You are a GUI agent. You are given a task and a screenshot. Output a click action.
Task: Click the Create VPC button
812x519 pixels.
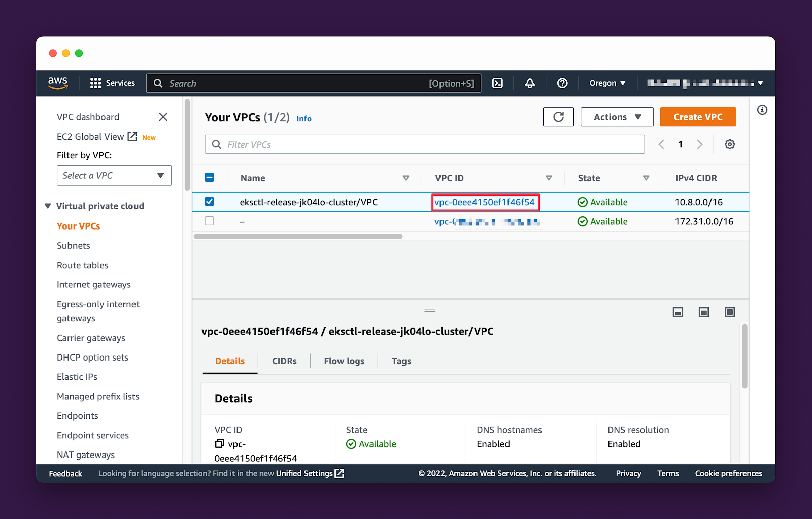coord(698,117)
